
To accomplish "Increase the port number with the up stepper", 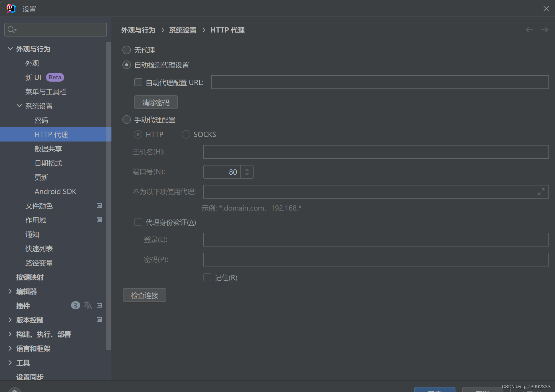I will click(247, 169).
